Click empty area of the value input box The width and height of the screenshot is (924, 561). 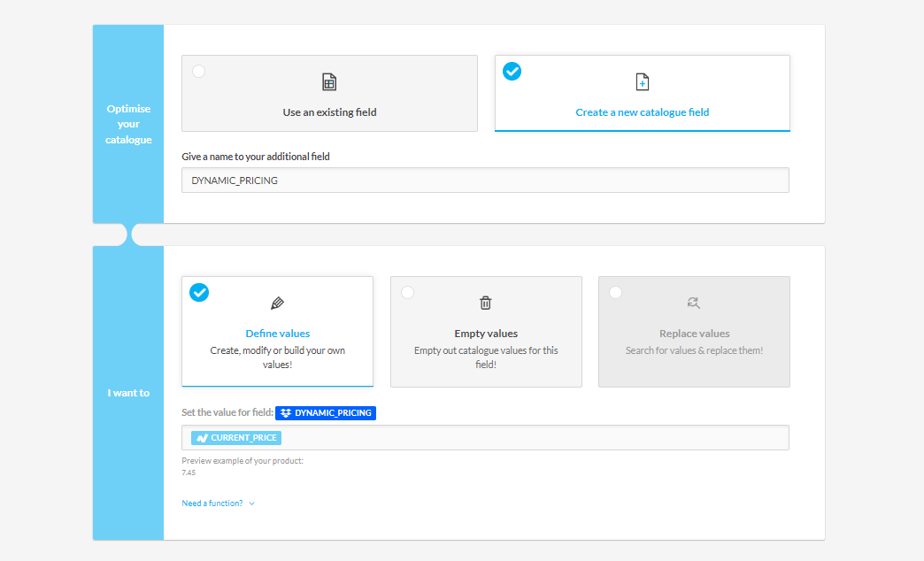(531, 438)
